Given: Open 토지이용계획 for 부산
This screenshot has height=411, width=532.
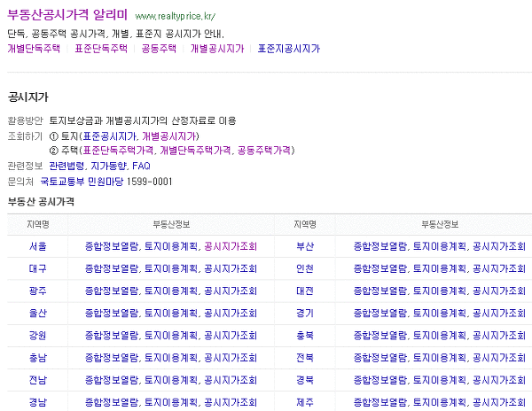Looking at the screenshot, I should (x=440, y=246).
